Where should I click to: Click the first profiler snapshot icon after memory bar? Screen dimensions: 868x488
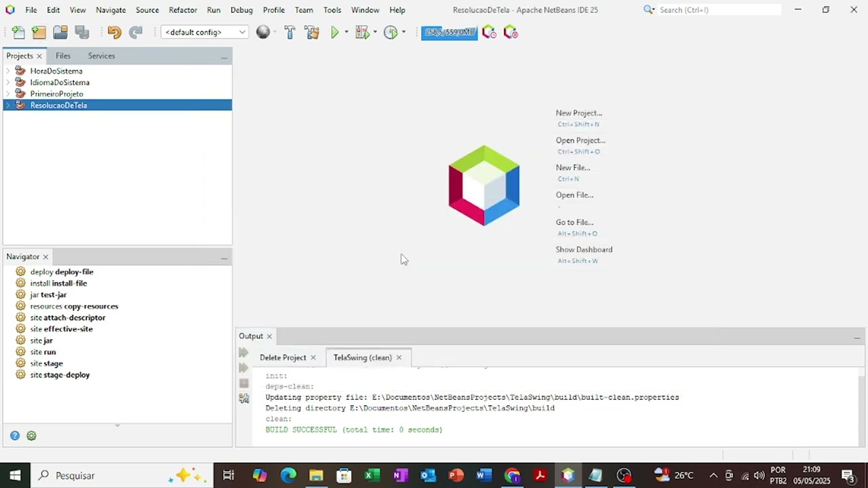[489, 33]
